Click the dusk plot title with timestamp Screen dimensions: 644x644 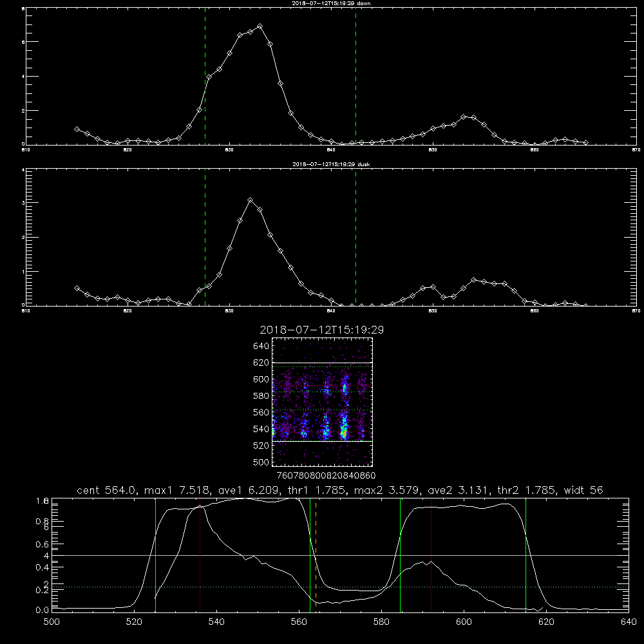coord(331,164)
